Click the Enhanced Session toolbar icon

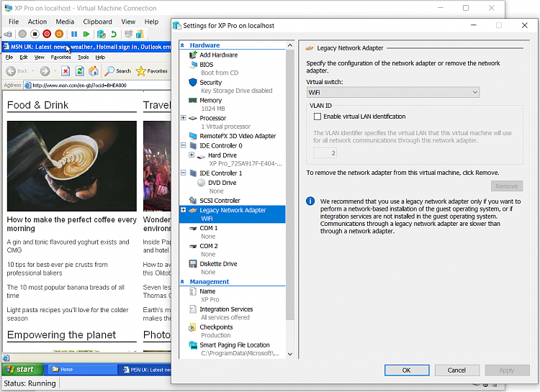click(128, 34)
